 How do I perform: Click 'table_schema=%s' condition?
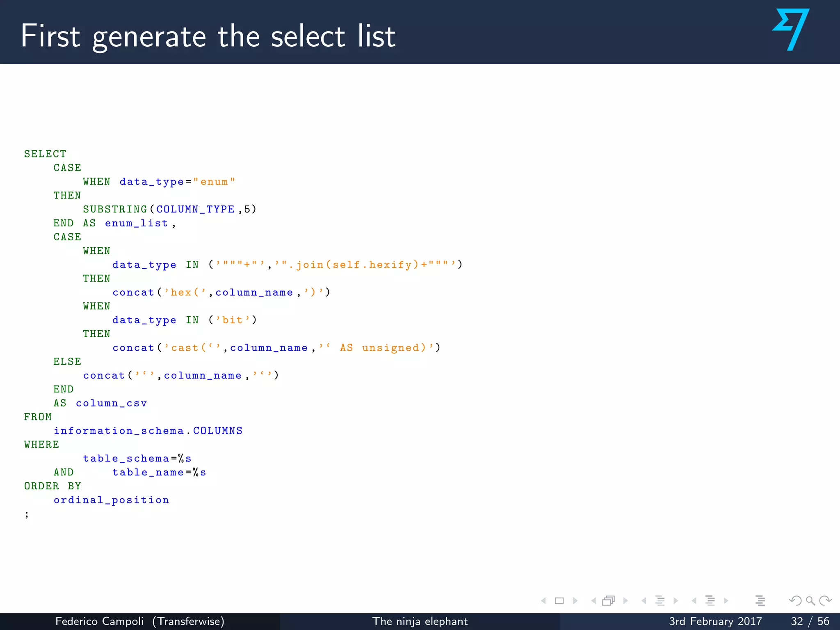pos(137,459)
